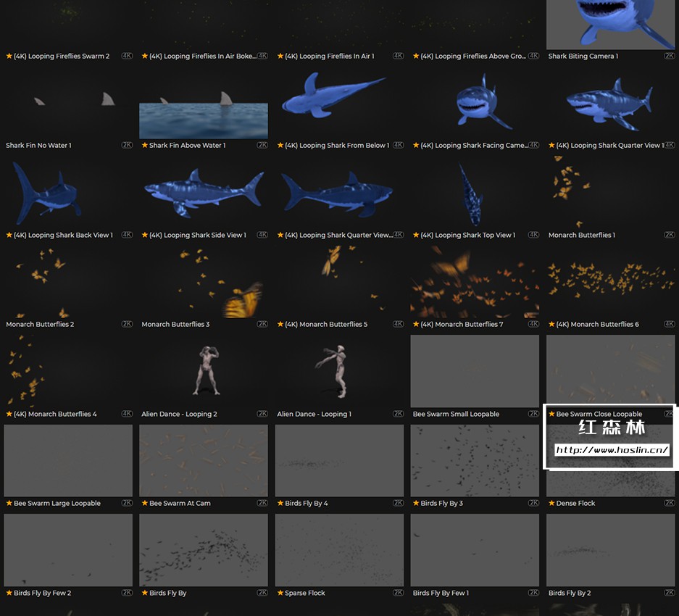Select the Bee Swarm At Cam thumbnail
The height and width of the screenshot is (616, 679).
tap(204, 460)
